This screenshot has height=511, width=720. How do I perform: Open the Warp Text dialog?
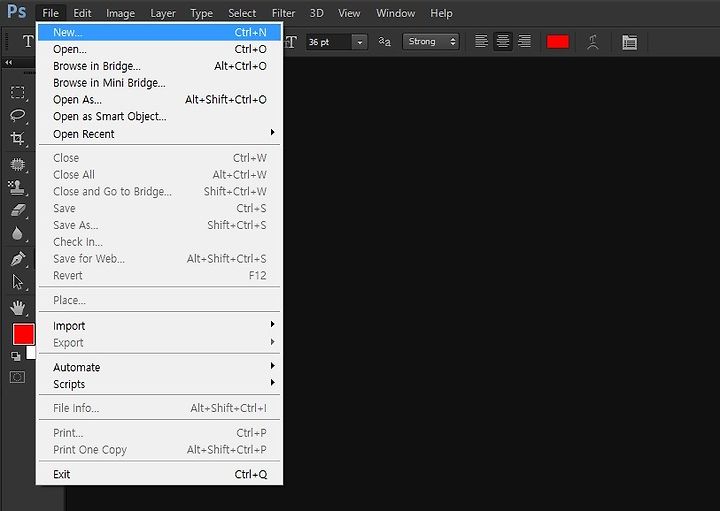[593, 42]
